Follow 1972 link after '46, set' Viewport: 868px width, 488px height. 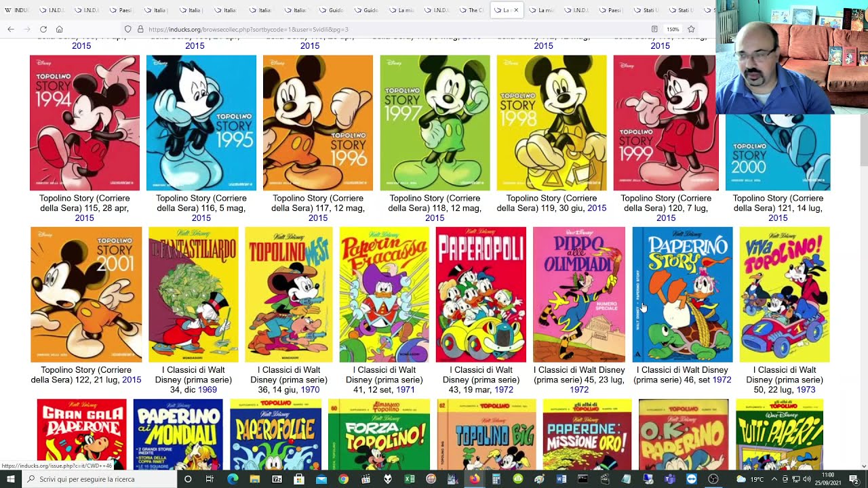pos(722,380)
